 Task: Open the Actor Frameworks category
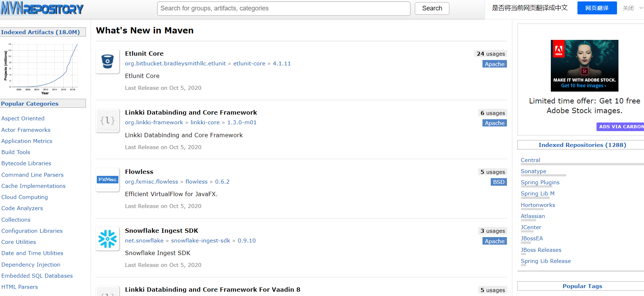pos(26,130)
